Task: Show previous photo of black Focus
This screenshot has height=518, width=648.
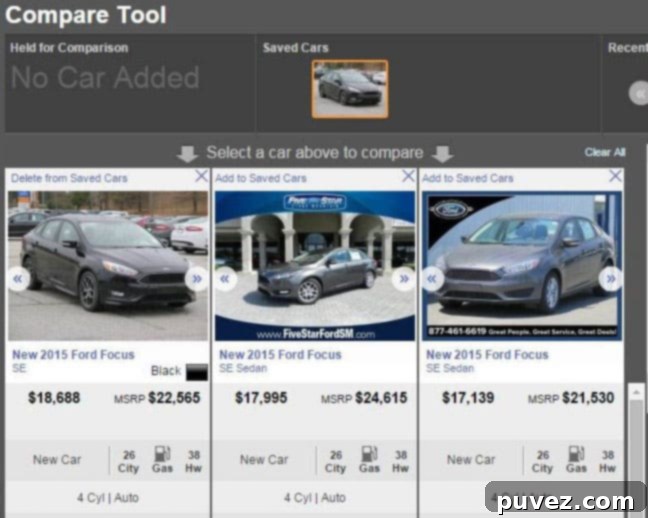Action: pyautogui.click(x=18, y=279)
